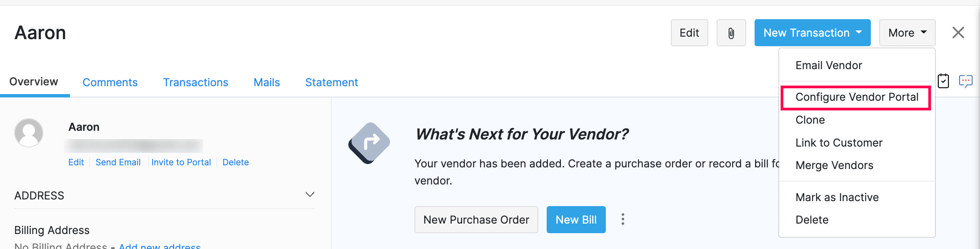The image size is (980, 249).
Task: Click the three-dot menu beside New Bill
Action: (x=622, y=219)
